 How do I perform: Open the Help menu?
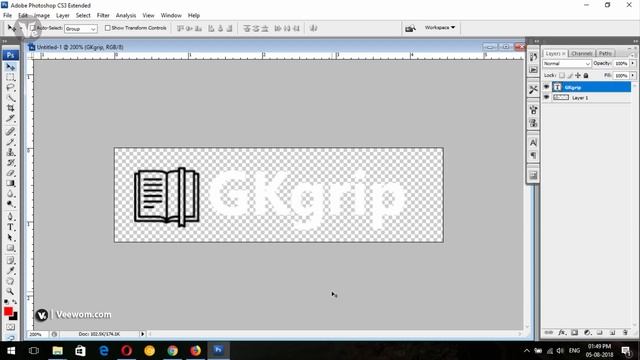(x=193, y=16)
